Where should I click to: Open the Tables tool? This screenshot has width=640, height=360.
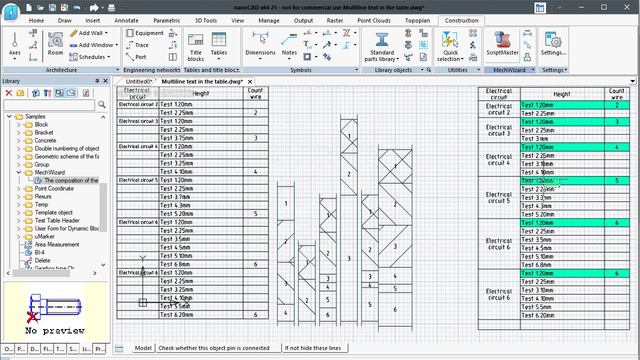219,45
